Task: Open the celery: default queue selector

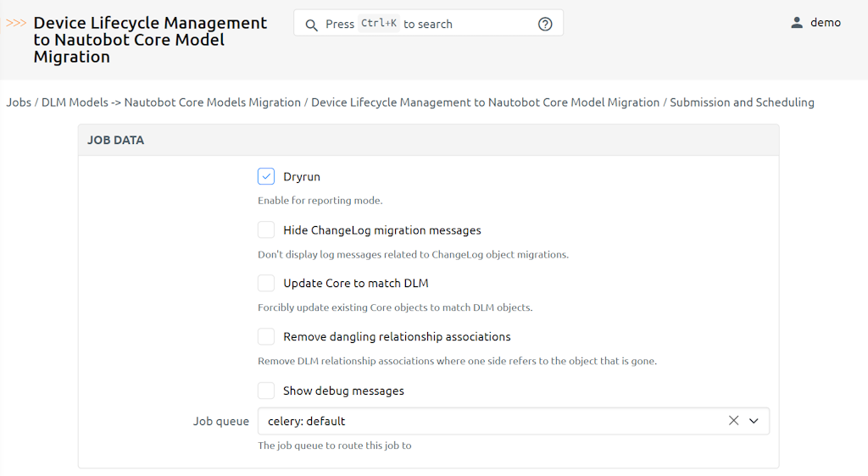Action: click(492, 421)
